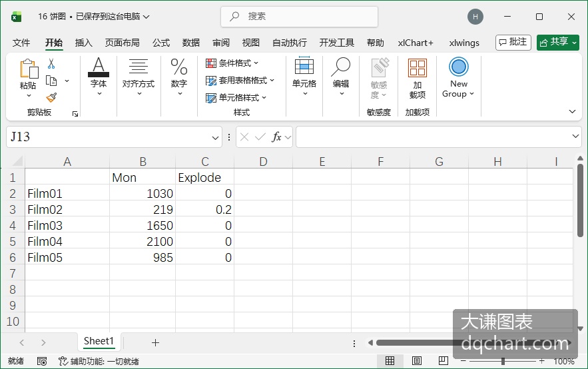The height and width of the screenshot is (369, 588).
Task: Click the 加载项 add-ins icon
Action: (x=418, y=68)
